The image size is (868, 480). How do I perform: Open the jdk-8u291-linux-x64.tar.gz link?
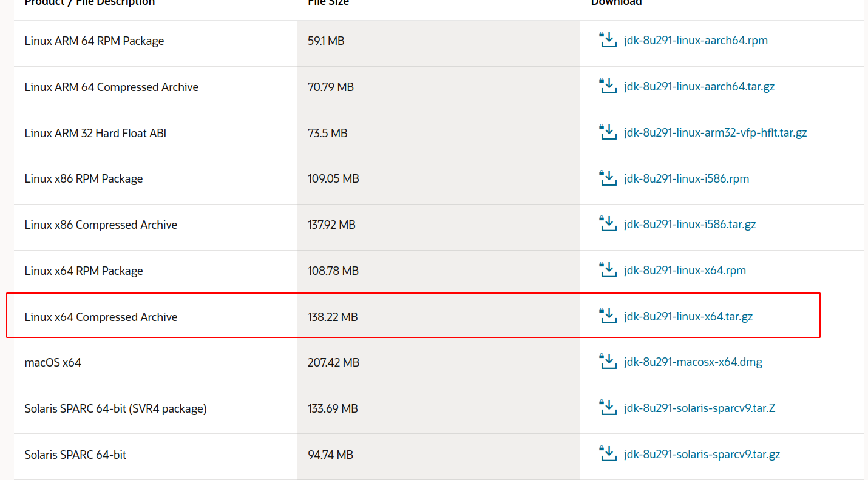click(688, 316)
